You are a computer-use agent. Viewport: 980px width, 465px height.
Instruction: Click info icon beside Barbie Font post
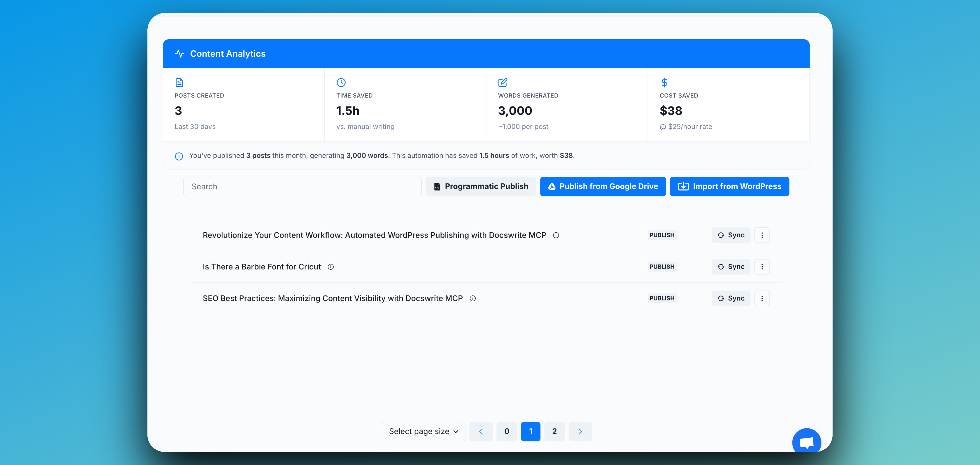[331, 267]
